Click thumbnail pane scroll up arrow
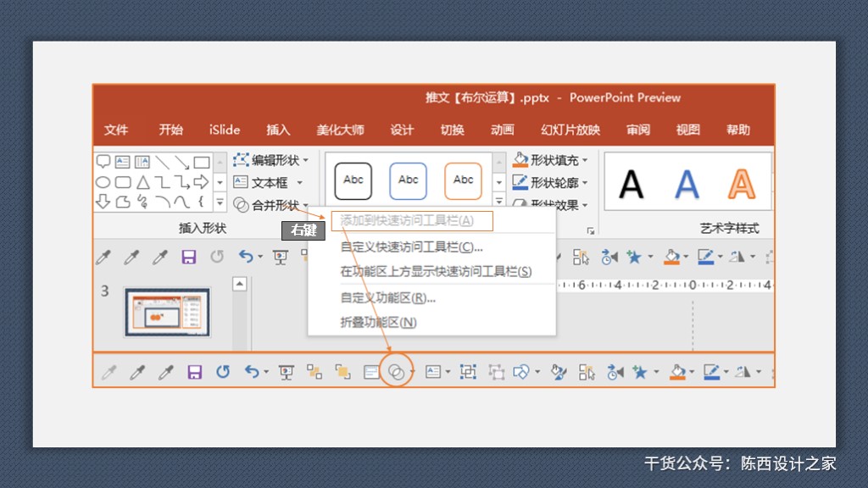 [239, 285]
